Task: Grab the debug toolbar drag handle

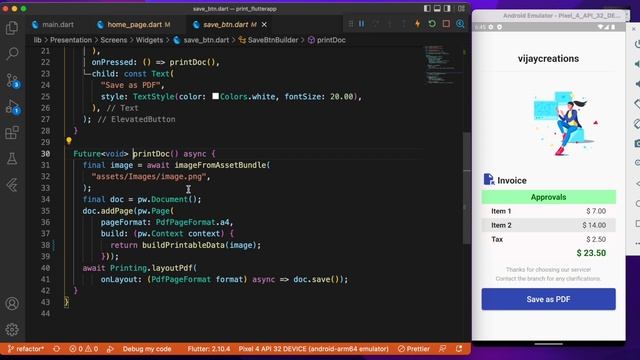Action: (350, 24)
